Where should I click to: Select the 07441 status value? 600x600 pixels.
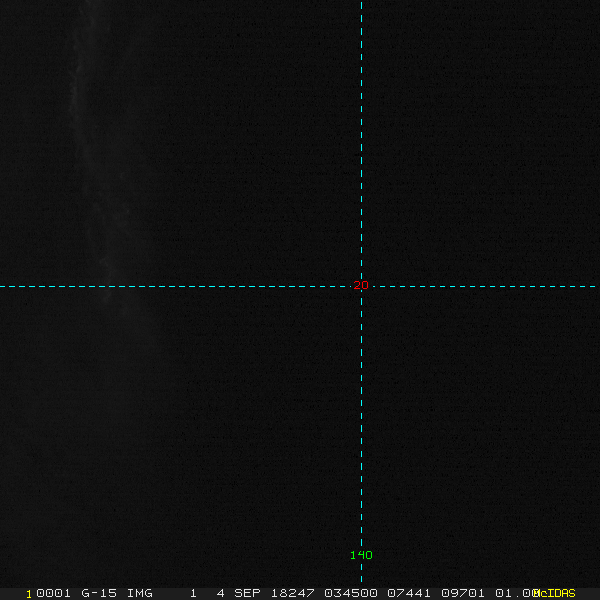point(407,593)
